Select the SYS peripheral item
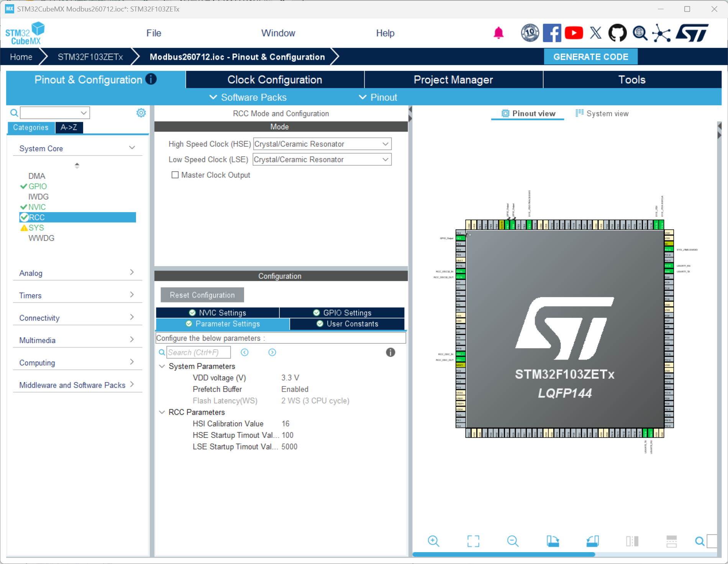 click(x=36, y=227)
